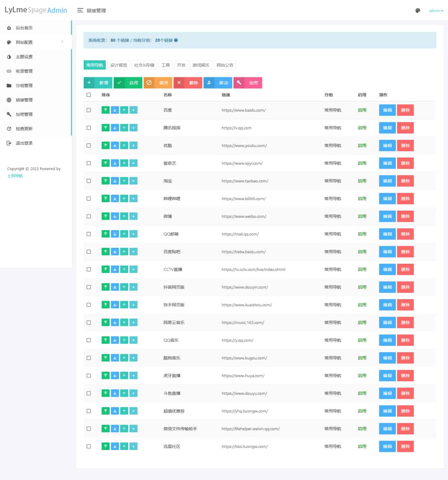Switch to the 游戏娱乐 group tab
This screenshot has width=448, height=480.
click(x=201, y=65)
